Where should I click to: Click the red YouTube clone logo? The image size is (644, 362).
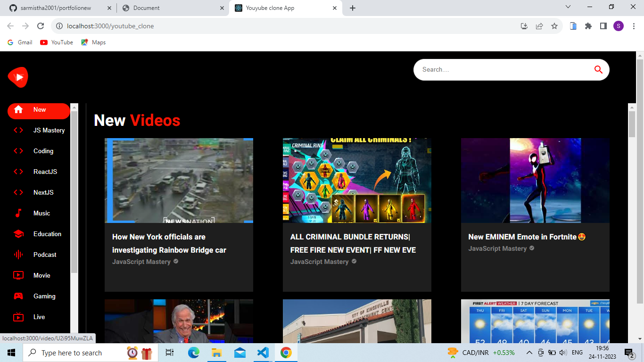(18, 77)
